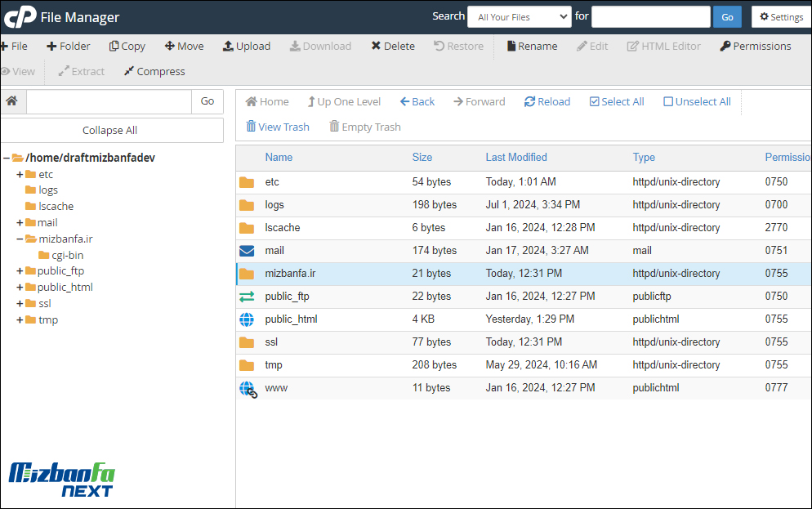Select the public_html file name
Viewport: 812px width, 509px height.
(291, 319)
